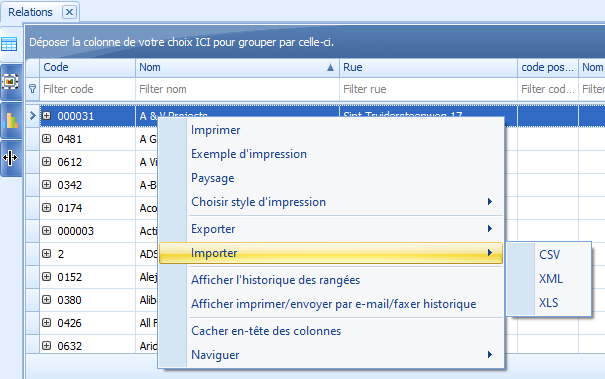
Task: Expand row with code 000031
Action: 47,115
